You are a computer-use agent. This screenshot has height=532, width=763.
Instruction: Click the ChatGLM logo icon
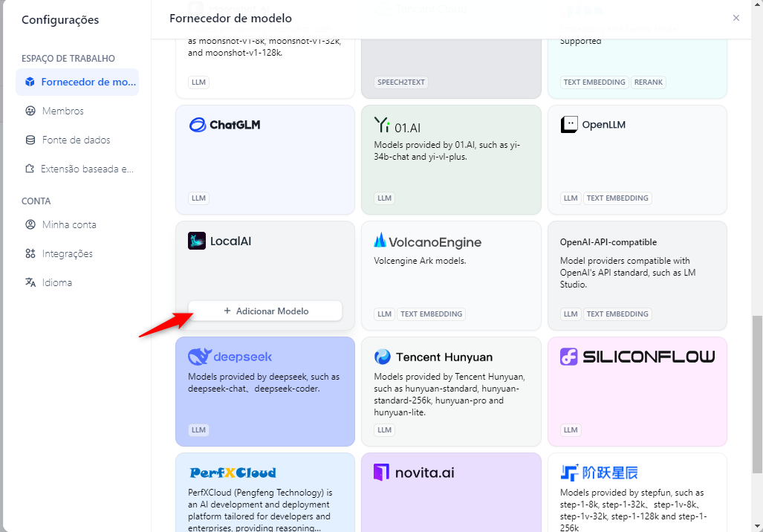click(198, 125)
